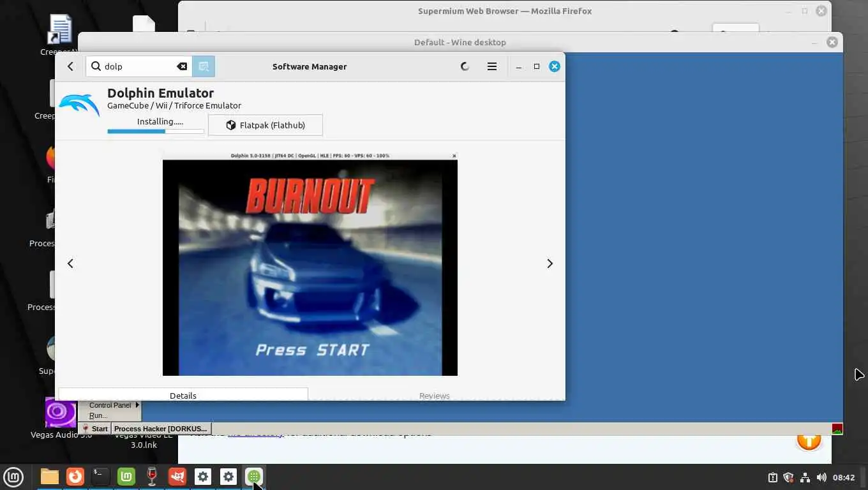The width and height of the screenshot is (868, 490).
Task: Open the volume control tray icon
Action: pyautogui.click(x=821, y=477)
